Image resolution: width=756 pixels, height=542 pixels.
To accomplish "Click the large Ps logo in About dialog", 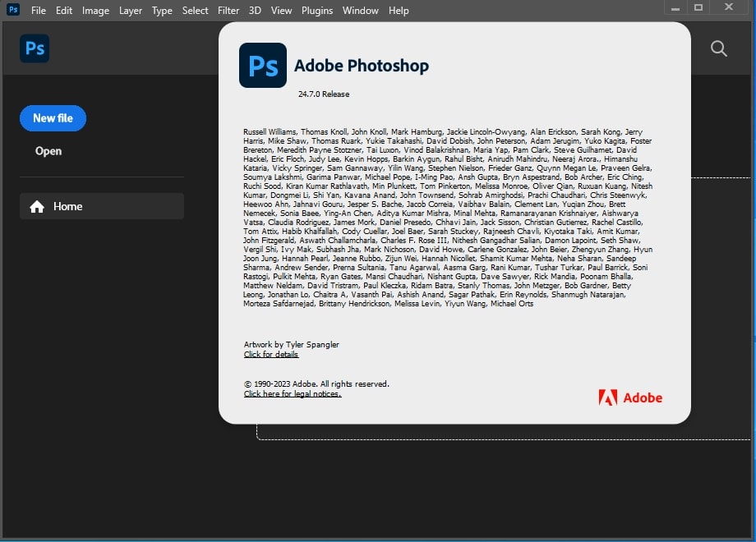I will [x=263, y=65].
